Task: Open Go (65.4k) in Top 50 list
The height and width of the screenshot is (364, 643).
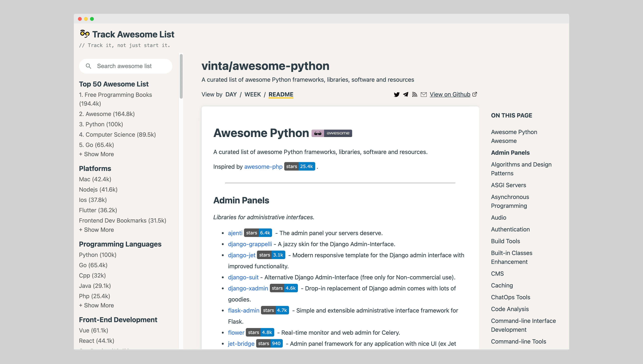Action: point(97,145)
